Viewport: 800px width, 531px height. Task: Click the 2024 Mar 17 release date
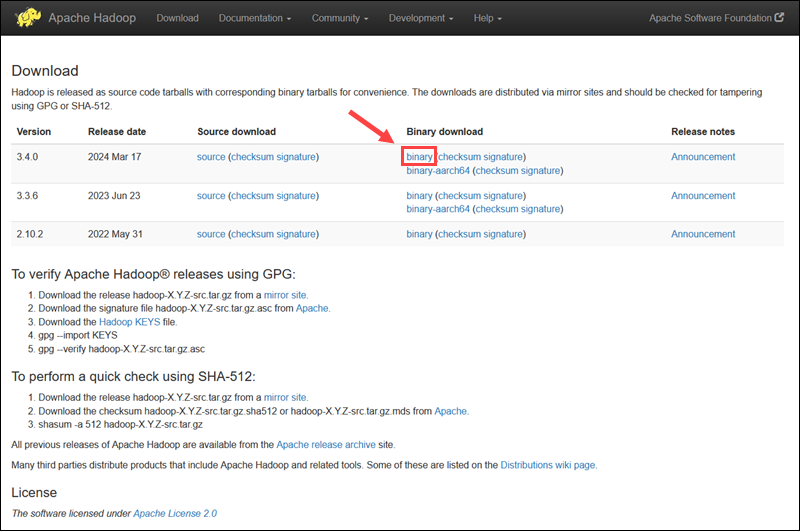click(x=114, y=157)
